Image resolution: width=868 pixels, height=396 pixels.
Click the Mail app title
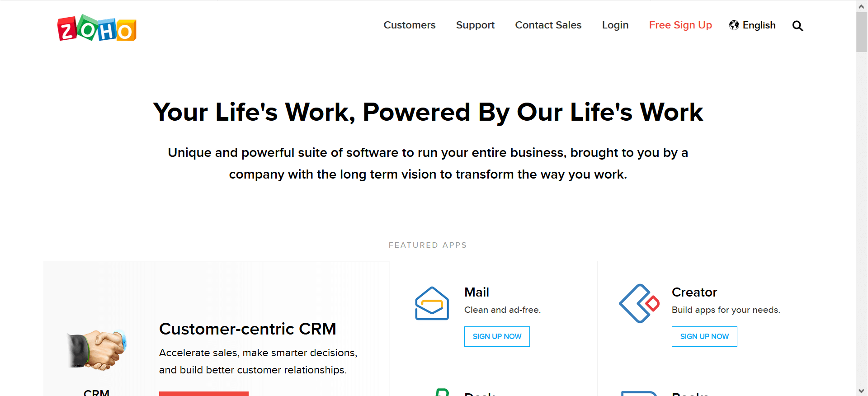tap(476, 292)
